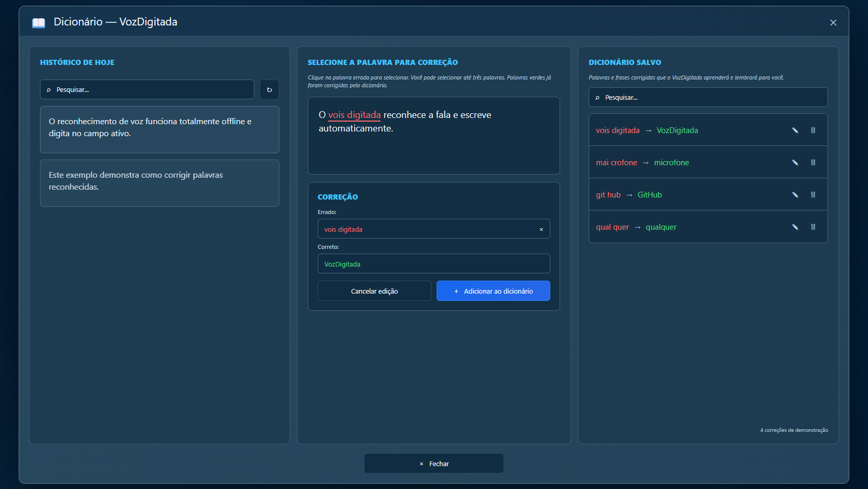Edit the 'mai crofone' dictionary entry
The image size is (868, 489).
[795, 163]
